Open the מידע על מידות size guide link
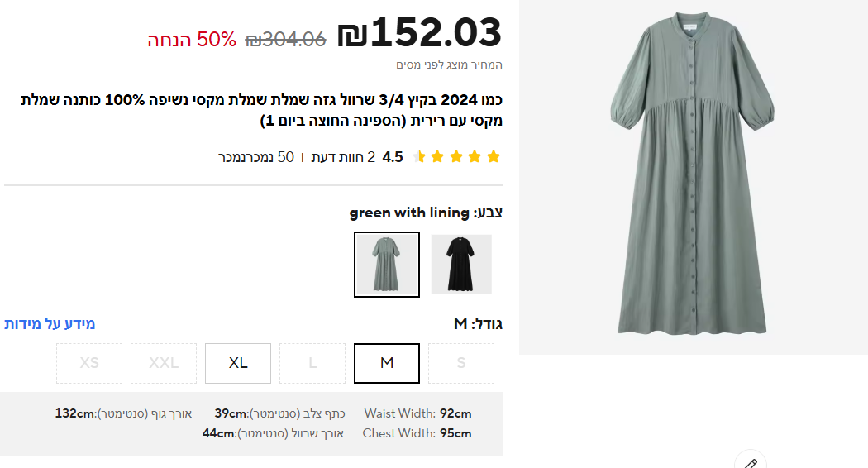This screenshot has height=468, width=868. pyautogui.click(x=50, y=323)
